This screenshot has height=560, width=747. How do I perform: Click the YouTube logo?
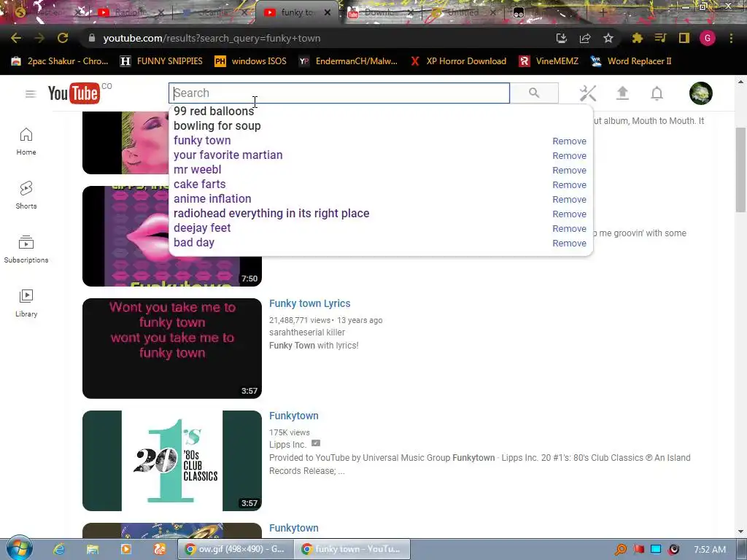(x=74, y=93)
